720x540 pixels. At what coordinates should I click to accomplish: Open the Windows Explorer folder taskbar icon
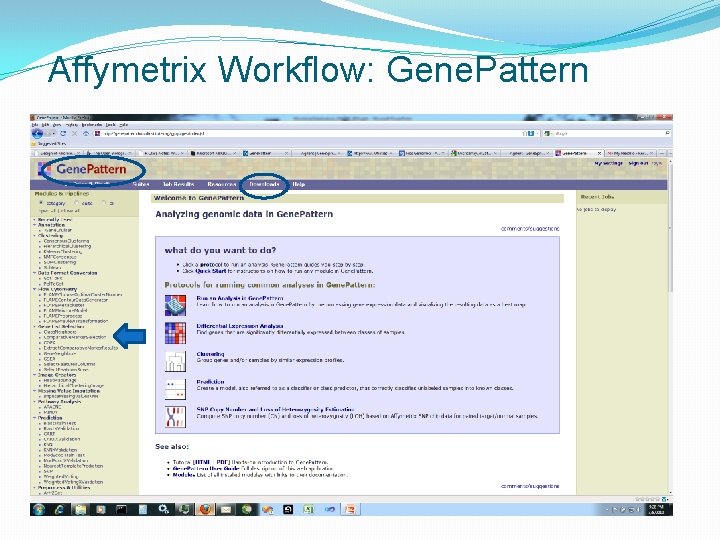81,509
